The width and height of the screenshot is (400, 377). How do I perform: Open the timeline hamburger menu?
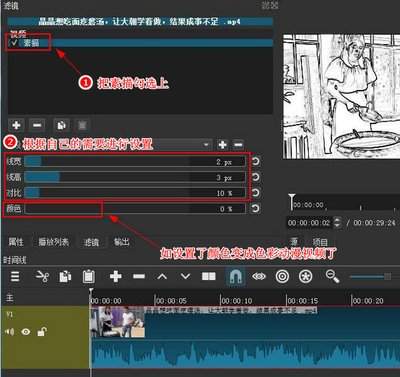pyautogui.click(x=15, y=277)
